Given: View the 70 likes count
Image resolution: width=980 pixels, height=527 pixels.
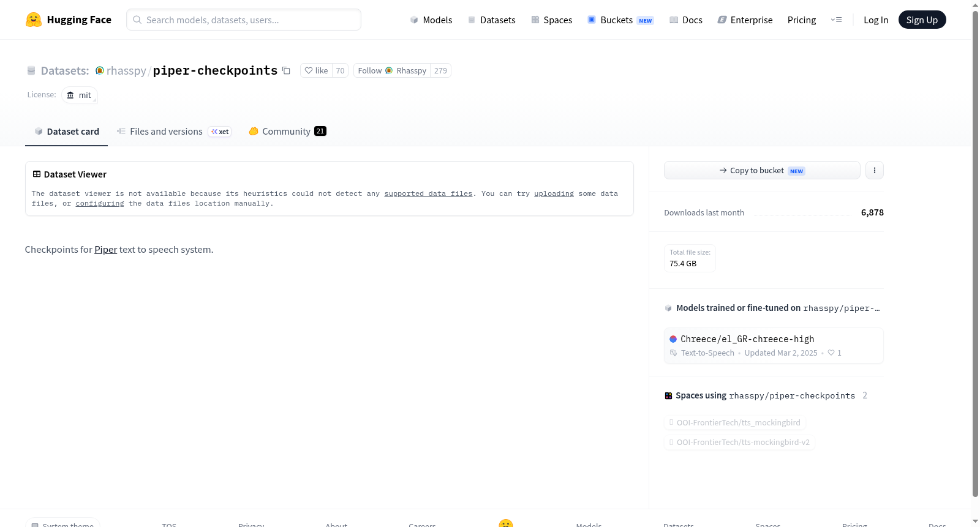Looking at the screenshot, I should tap(341, 70).
